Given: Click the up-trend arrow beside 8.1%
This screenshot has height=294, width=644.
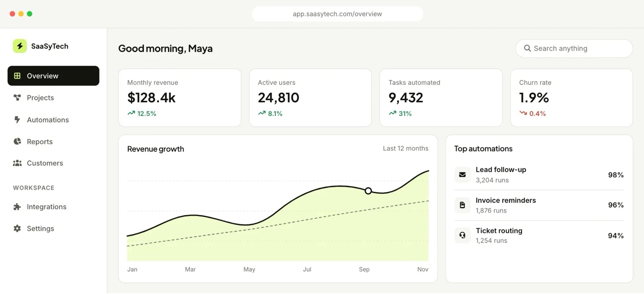Looking at the screenshot, I should 262,113.
